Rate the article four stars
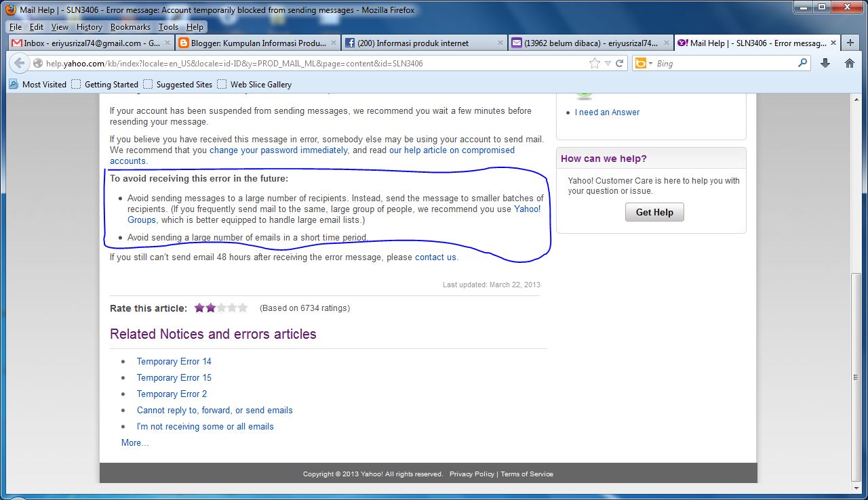868x500 pixels. click(x=232, y=308)
